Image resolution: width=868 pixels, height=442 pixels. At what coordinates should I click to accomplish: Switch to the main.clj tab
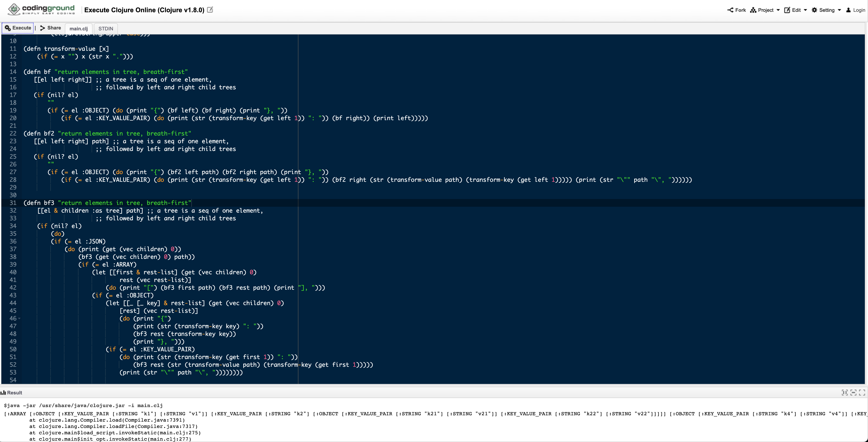pos(78,29)
